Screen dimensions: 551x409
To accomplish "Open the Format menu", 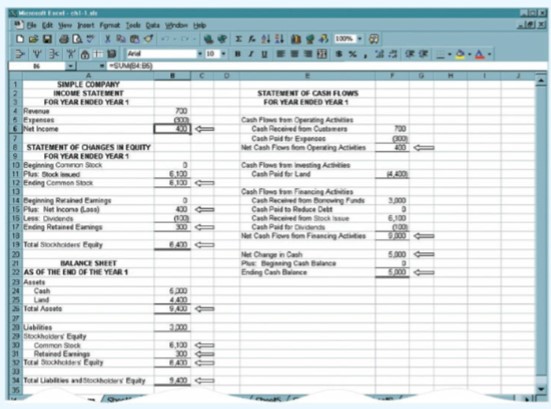I will pos(110,25).
